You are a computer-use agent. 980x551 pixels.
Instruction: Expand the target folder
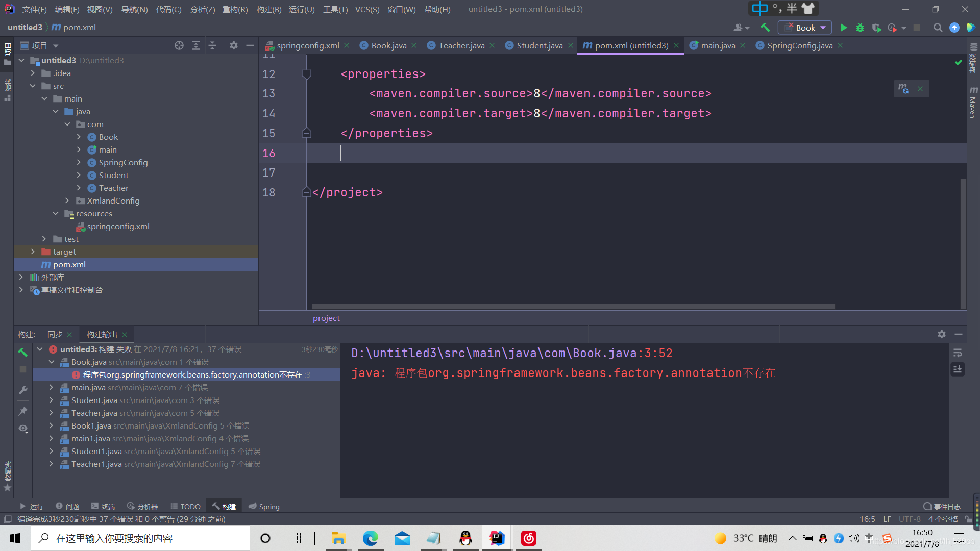point(33,252)
